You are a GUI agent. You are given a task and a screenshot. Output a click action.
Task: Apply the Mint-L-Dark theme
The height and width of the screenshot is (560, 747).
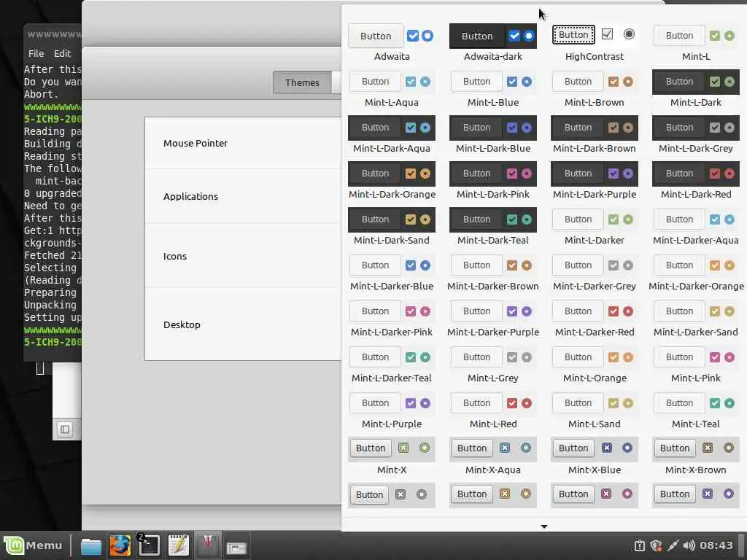pyautogui.click(x=696, y=89)
